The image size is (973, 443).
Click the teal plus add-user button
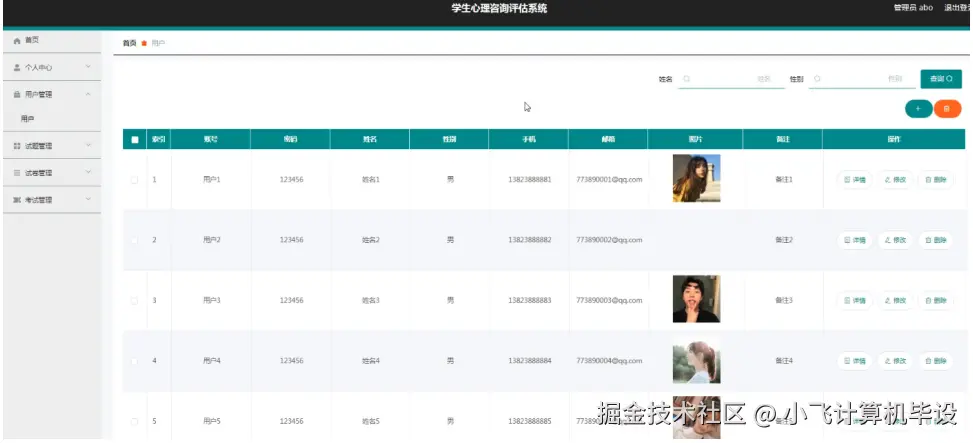[x=918, y=109]
